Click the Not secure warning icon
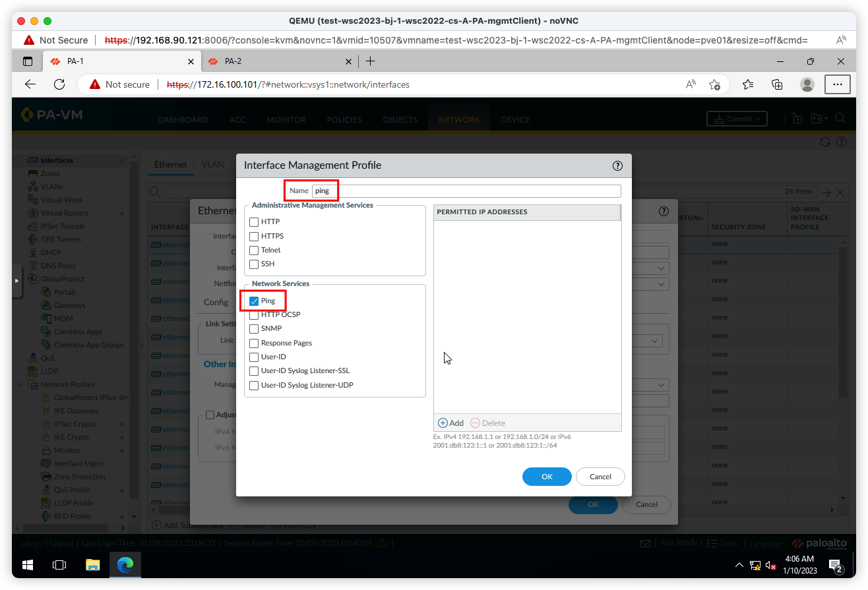 coord(95,84)
